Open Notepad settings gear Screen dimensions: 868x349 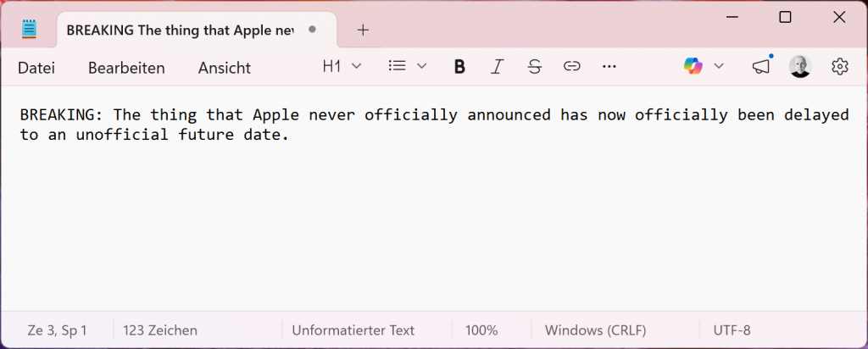(840, 67)
